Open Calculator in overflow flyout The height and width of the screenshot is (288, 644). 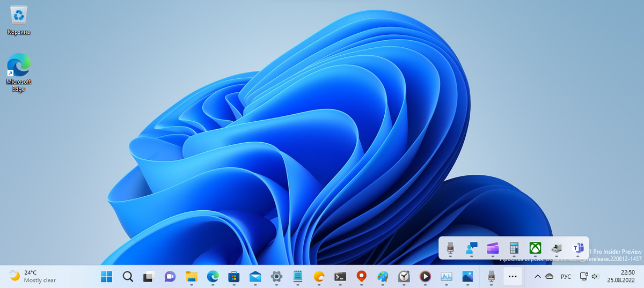coord(514,248)
